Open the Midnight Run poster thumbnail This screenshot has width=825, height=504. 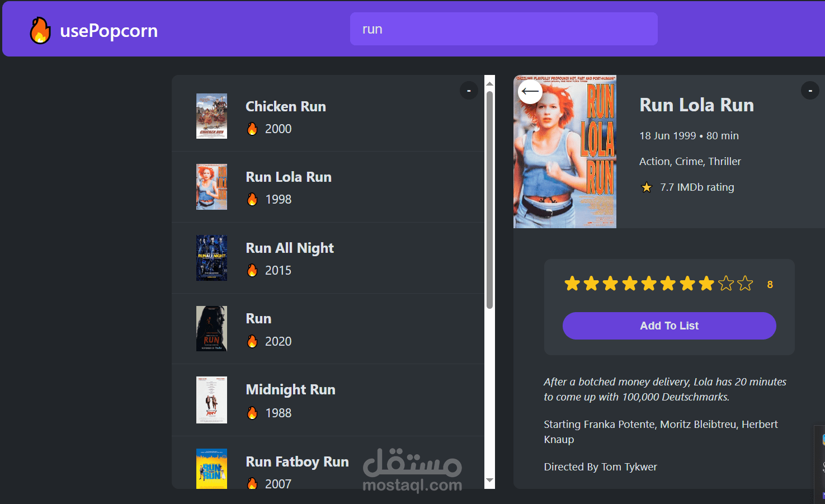click(x=211, y=400)
